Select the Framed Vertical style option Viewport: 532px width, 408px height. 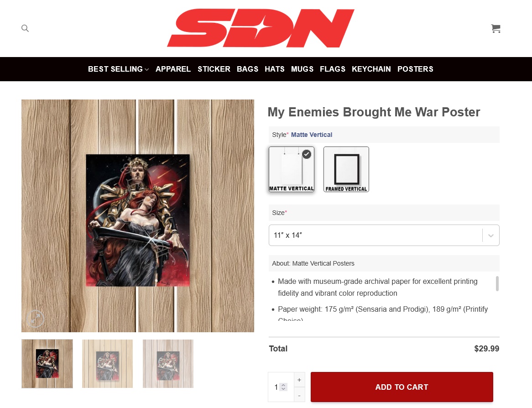coord(346,169)
